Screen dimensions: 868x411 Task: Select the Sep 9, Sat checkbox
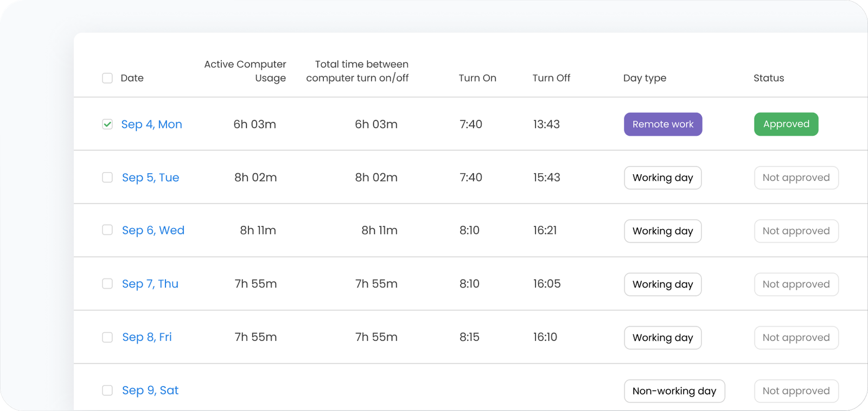pos(107,390)
